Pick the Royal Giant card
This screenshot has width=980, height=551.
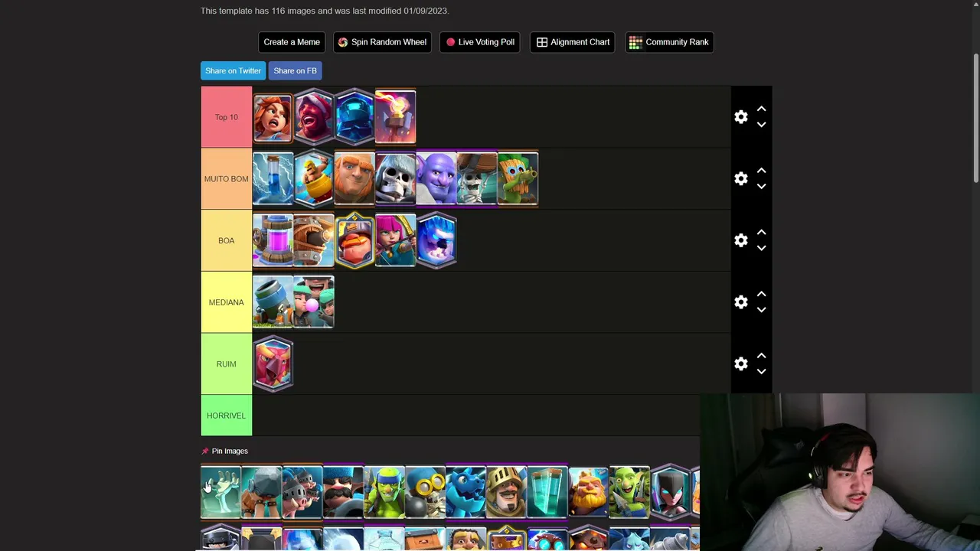[x=588, y=492]
